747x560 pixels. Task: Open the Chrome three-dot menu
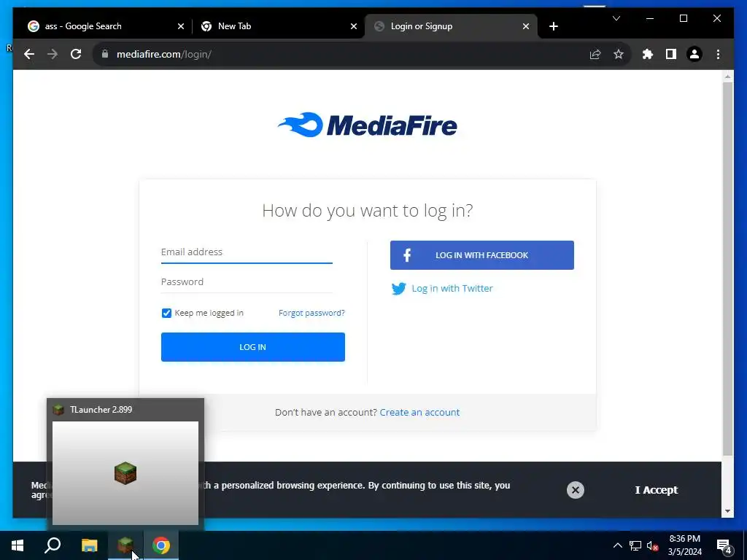(718, 54)
